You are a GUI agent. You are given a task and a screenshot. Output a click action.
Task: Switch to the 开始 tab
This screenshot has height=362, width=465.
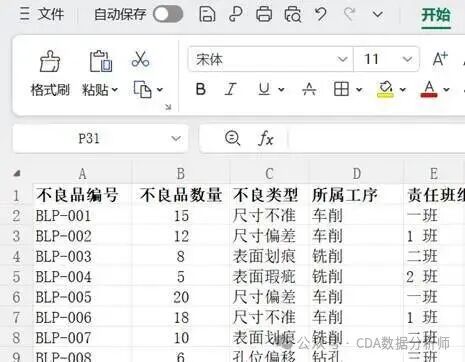pos(436,15)
